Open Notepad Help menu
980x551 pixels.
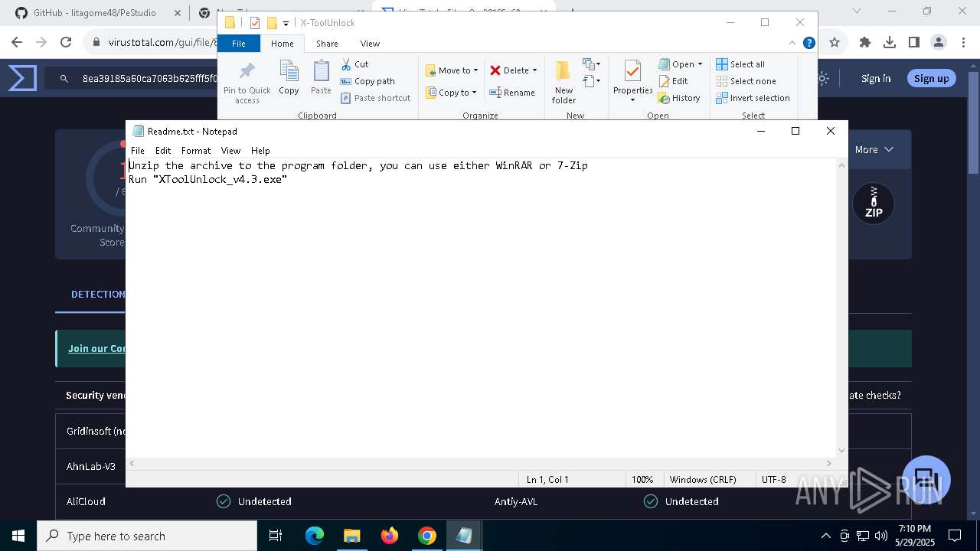click(x=260, y=151)
